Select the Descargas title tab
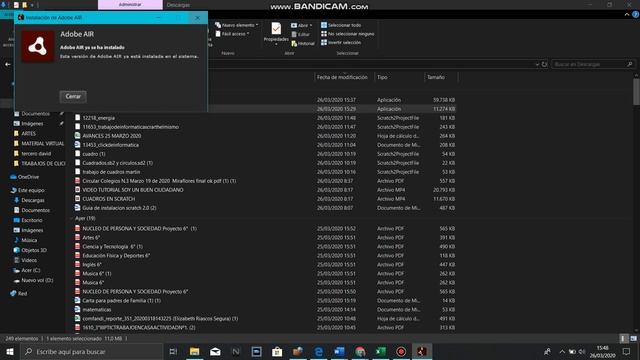Viewport: 640px width, 360px height. (178, 5)
